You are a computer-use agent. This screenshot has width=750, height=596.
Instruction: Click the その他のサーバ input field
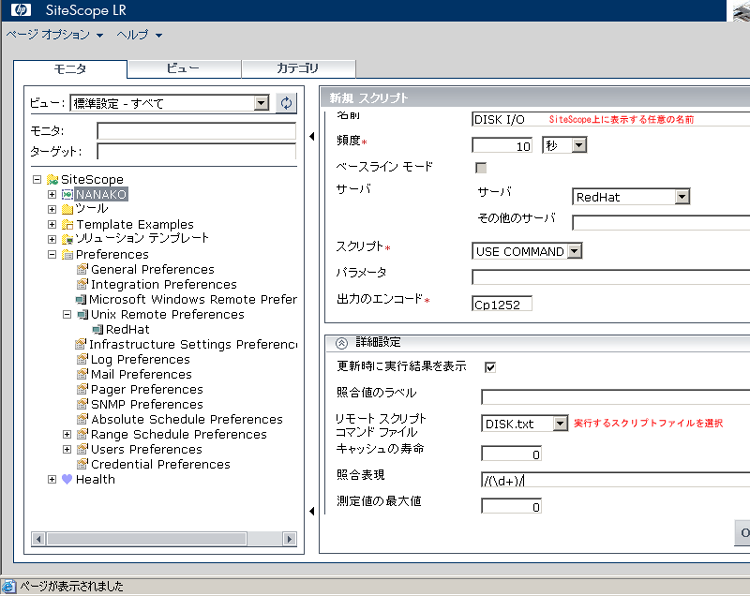[x=661, y=222]
